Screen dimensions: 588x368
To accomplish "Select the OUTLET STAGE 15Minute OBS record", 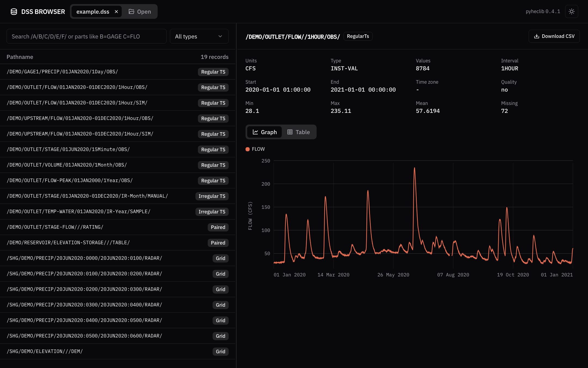I will pyautogui.click(x=118, y=149).
